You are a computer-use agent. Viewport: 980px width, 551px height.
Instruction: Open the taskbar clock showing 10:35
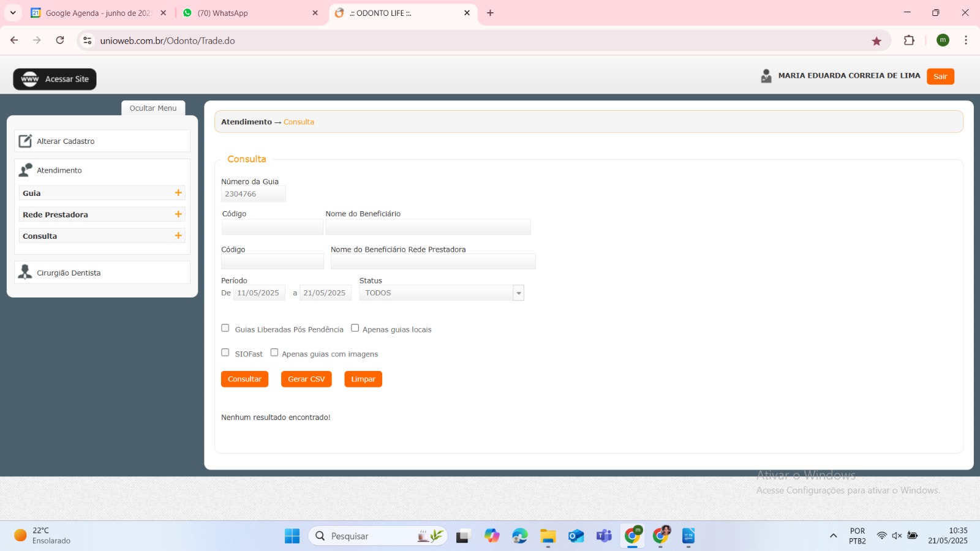(948, 536)
